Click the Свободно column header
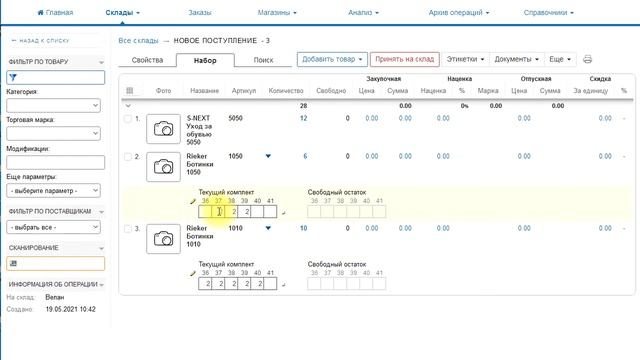The image size is (640, 360). [x=331, y=91]
